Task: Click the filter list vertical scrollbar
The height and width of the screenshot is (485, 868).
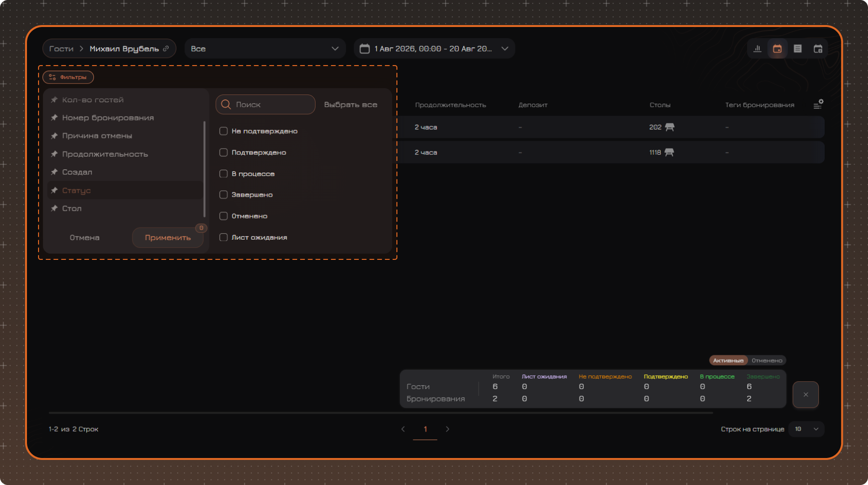Action: point(205,169)
